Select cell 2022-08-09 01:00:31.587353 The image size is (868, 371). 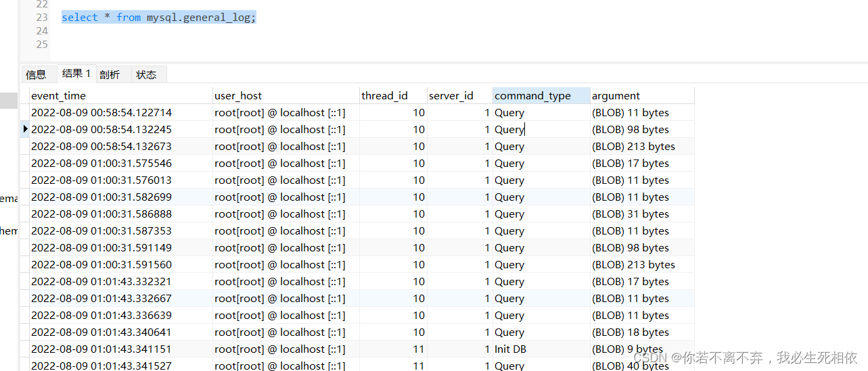121,230
